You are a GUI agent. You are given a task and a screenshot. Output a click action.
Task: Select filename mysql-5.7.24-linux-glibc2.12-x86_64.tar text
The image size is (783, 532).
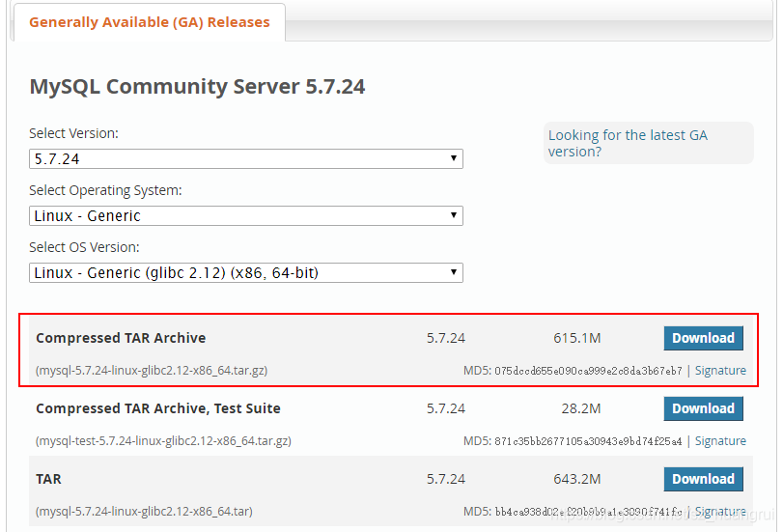144,512
